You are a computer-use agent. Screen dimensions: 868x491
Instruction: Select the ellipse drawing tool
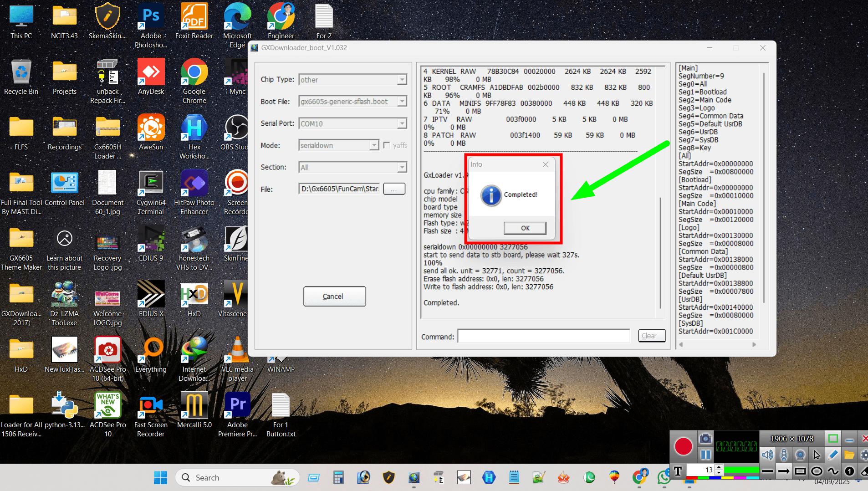point(817,471)
